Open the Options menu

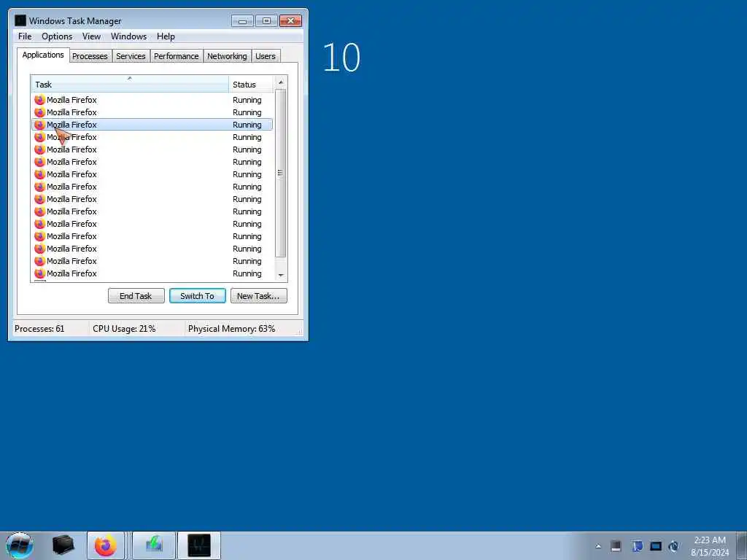click(x=57, y=36)
